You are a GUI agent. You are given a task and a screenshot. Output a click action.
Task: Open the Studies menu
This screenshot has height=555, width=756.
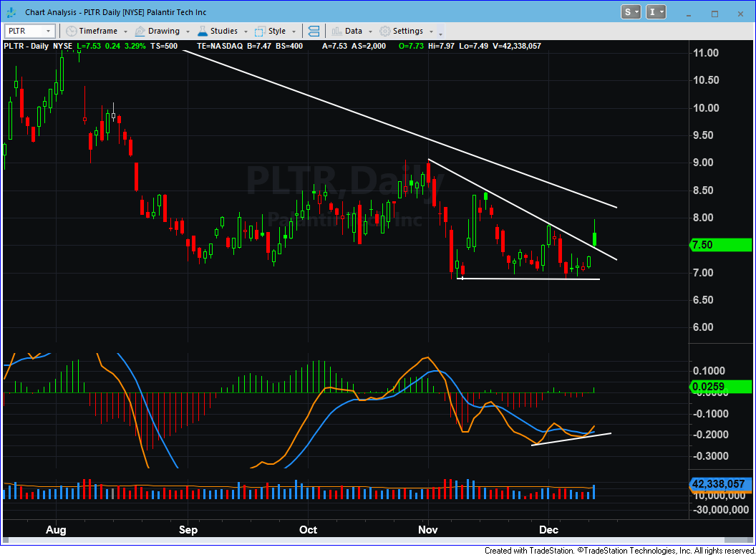click(223, 31)
